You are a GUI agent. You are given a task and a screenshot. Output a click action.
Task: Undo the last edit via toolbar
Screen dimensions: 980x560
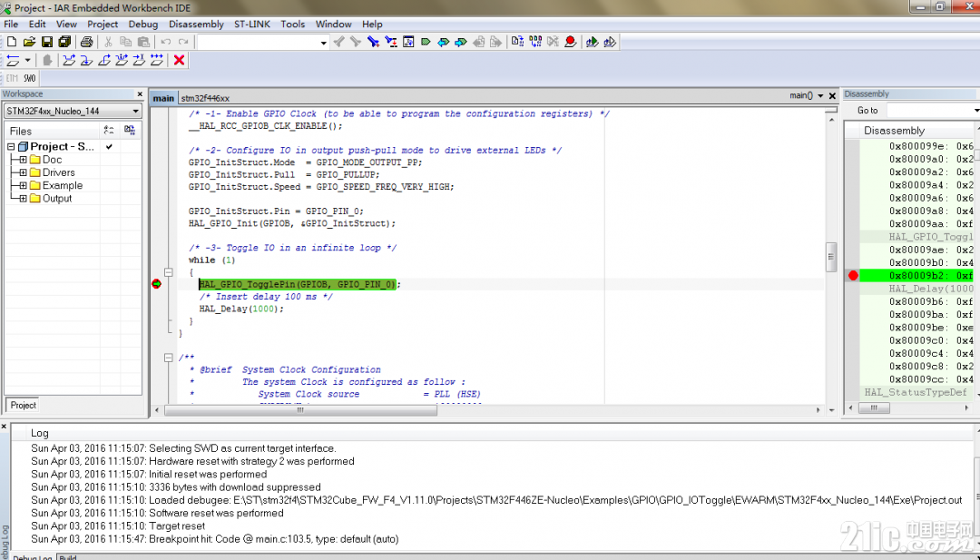point(166,42)
